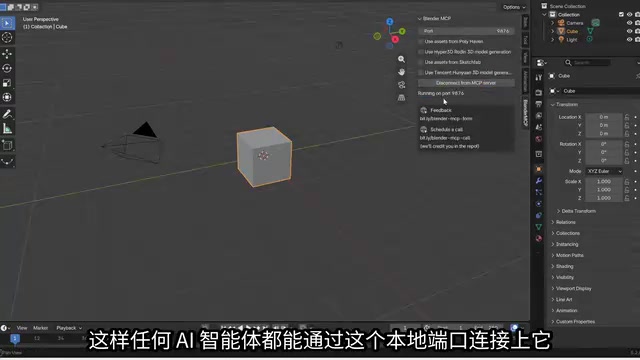Enable Use Hyper3D Rodin 3D model generation

click(421, 52)
